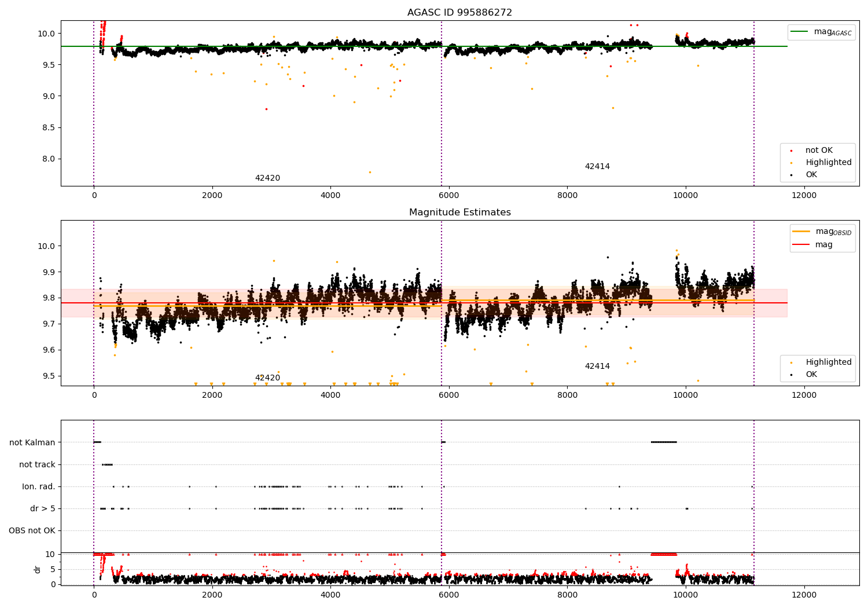Click the 9.9 y-axis tick label
Screen dimensions: 868x608
(49, 272)
